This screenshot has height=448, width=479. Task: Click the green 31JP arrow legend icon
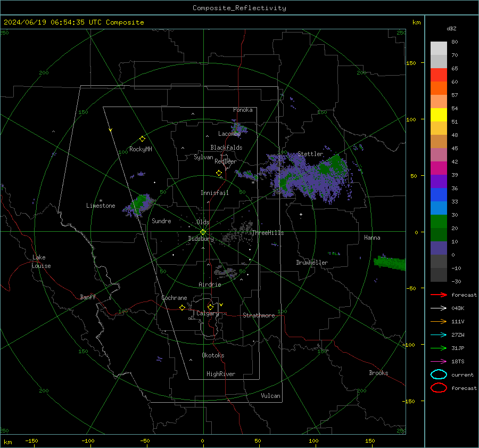point(439,348)
